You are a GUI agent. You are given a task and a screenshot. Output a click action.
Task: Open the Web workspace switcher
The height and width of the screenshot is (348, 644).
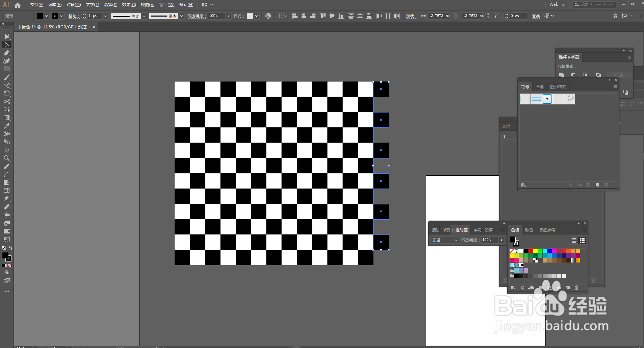pyautogui.click(x=557, y=5)
